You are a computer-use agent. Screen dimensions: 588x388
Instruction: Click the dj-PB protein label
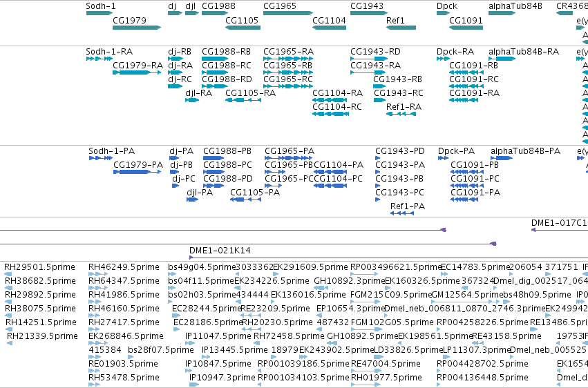point(182,165)
